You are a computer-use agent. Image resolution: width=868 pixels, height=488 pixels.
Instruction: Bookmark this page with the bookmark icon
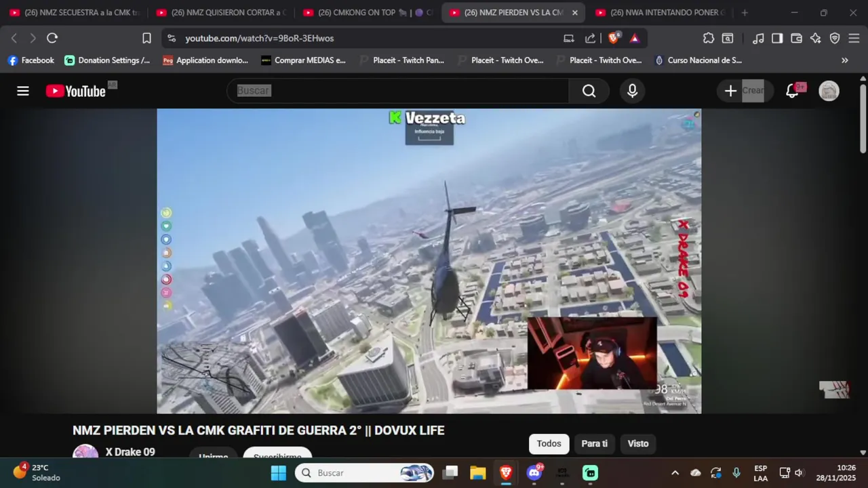[x=146, y=38]
